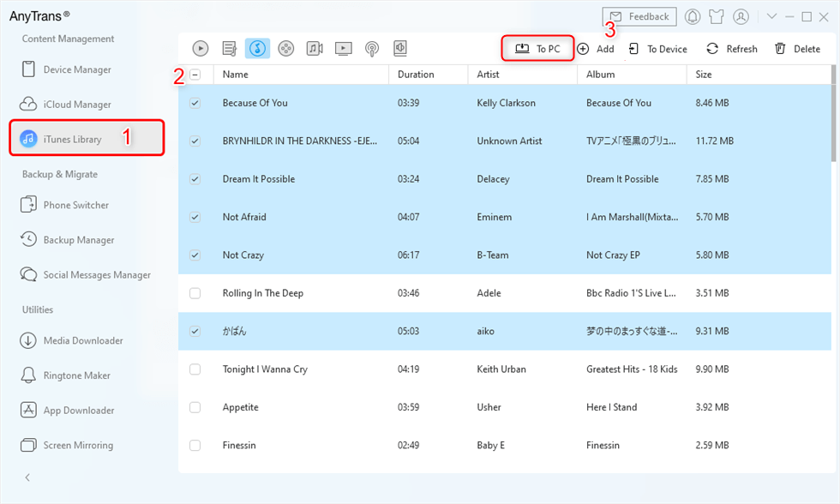This screenshot has width=840, height=504.
Task: Open the podcasts category icon in toolbar
Action: tap(372, 49)
